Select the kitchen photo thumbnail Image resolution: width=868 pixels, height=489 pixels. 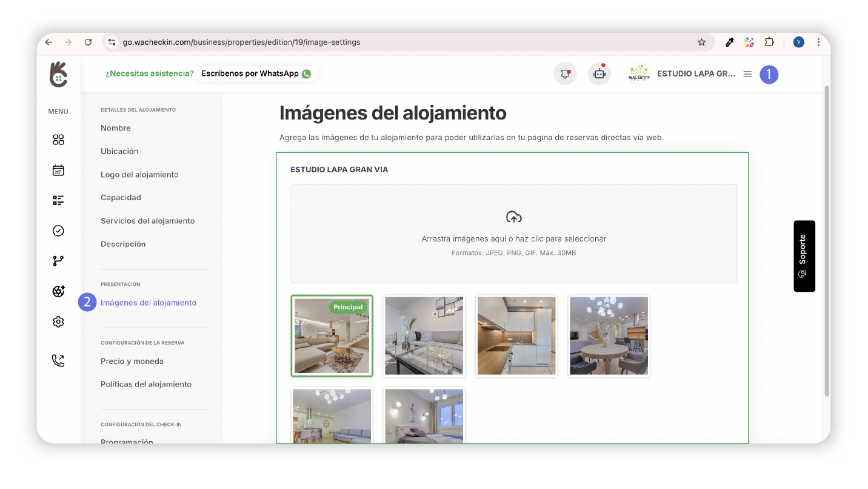click(x=516, y=336)
